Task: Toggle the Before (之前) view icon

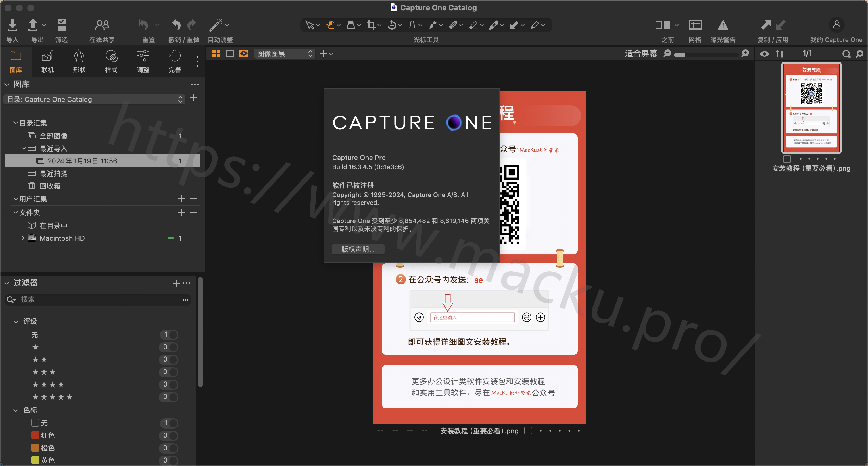Action: [x=663, y=25]
